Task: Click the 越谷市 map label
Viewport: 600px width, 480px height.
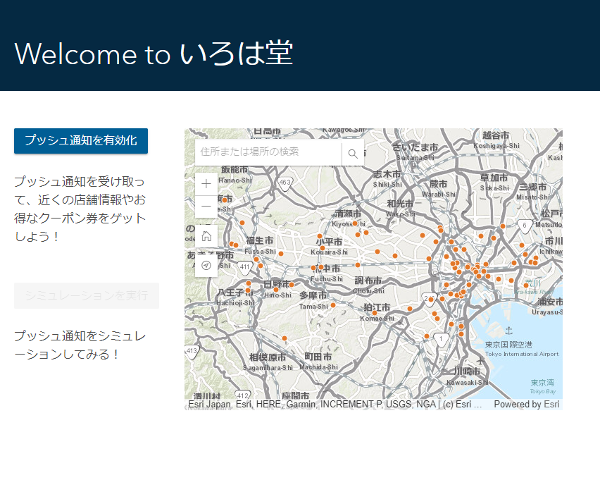Action: click(x=496, y=135)
